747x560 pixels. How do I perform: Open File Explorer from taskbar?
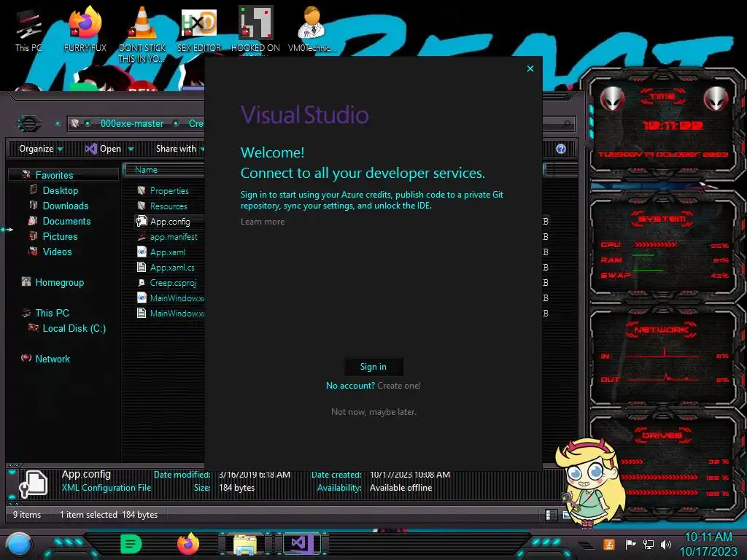tap(245, 545)
